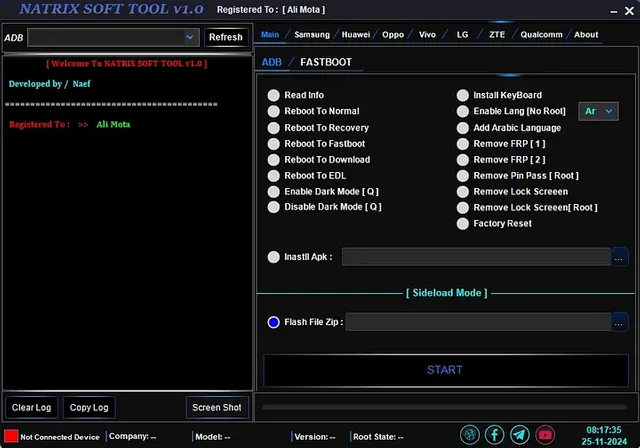Open the Telegram icon link
The image size is (640, 448).
pos(520,435)
